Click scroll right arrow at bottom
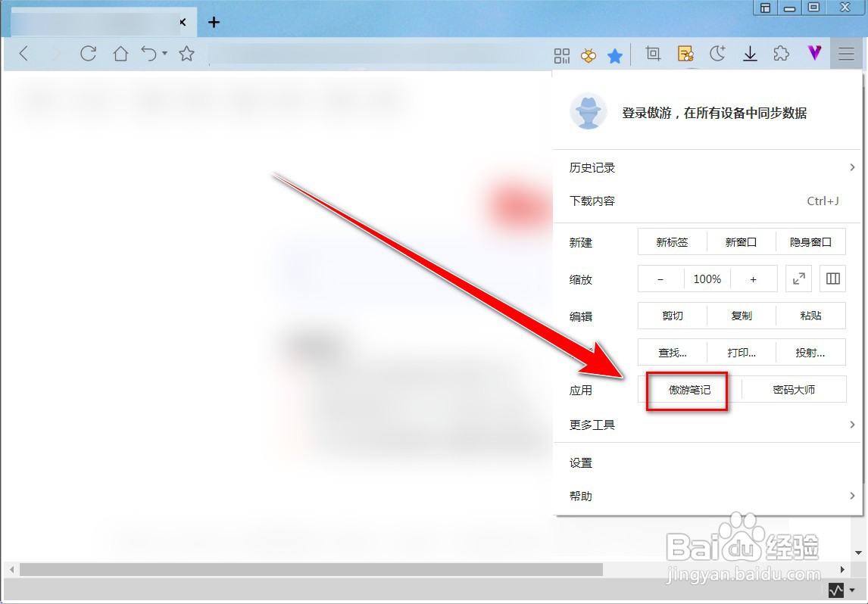The height and width of the screenshot is (604, 868). (x=842, y=569)
